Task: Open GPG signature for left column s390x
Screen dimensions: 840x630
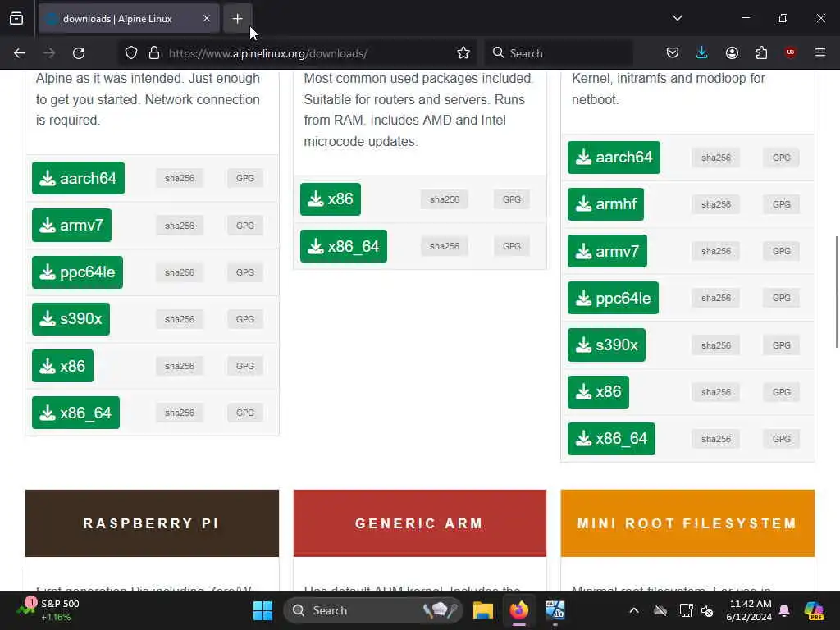Action: [245, 319]
